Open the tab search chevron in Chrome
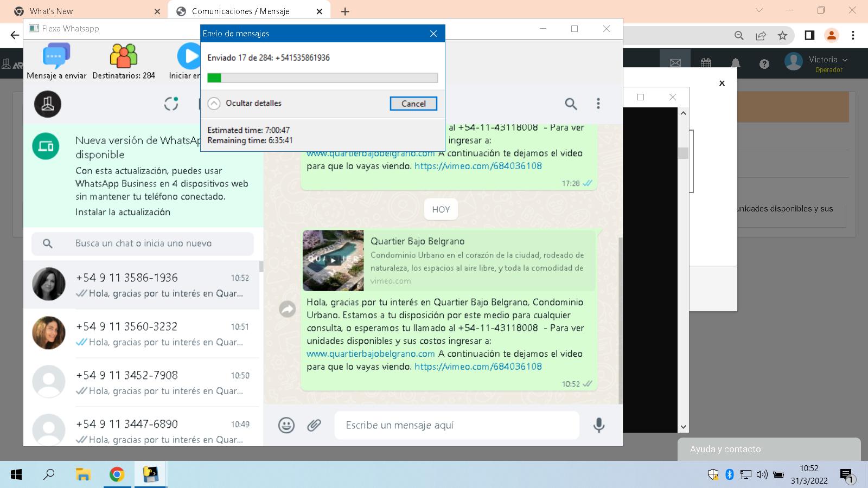The height and width of the screenshot is (488, 868). [759, 11]
